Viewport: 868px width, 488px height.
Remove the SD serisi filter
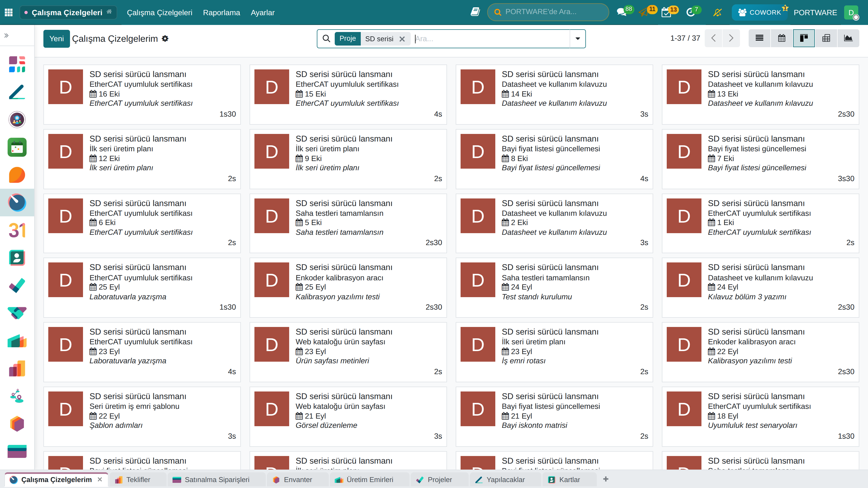402,39
